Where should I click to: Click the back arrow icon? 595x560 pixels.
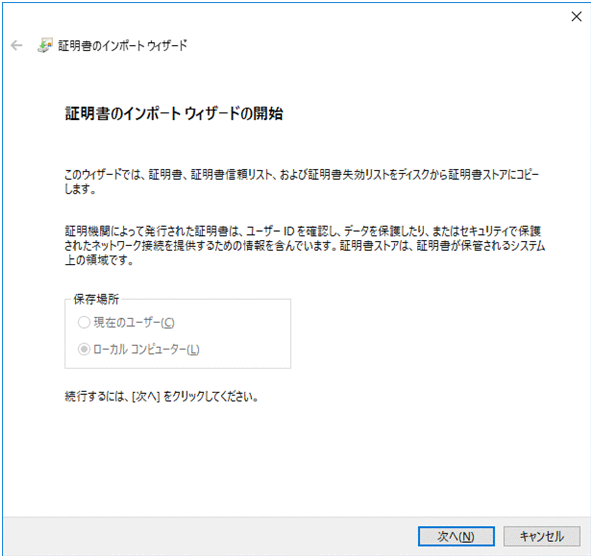tap(16, 46)
